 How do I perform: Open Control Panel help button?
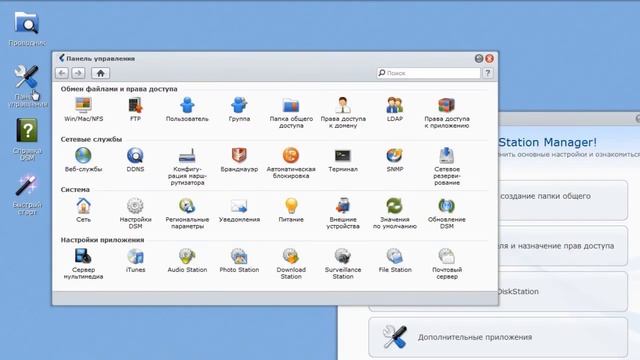pyautogui.click(x=488, y=73)
